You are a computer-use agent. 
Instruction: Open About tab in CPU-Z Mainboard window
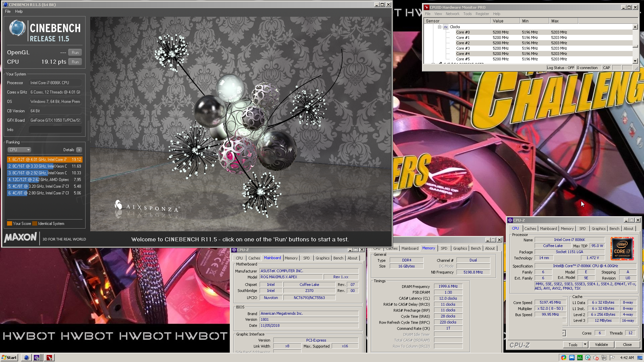click(352, 258)
